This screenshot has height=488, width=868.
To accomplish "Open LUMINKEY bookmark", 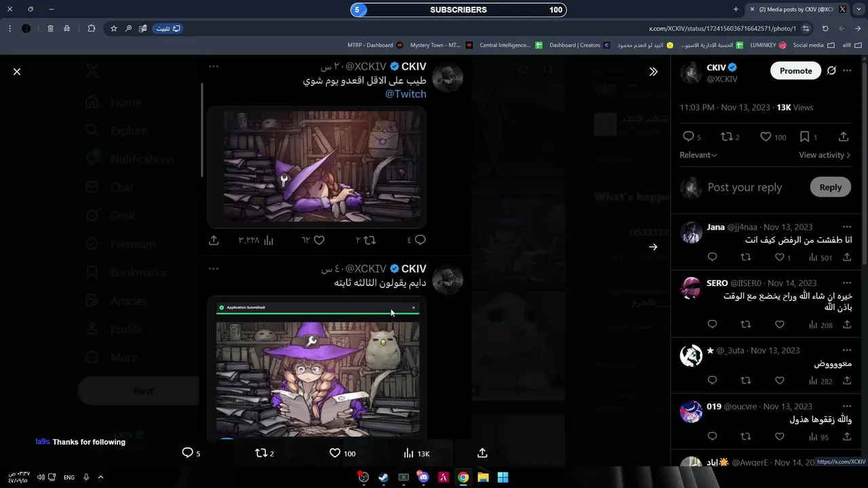I will pos(768,45).
